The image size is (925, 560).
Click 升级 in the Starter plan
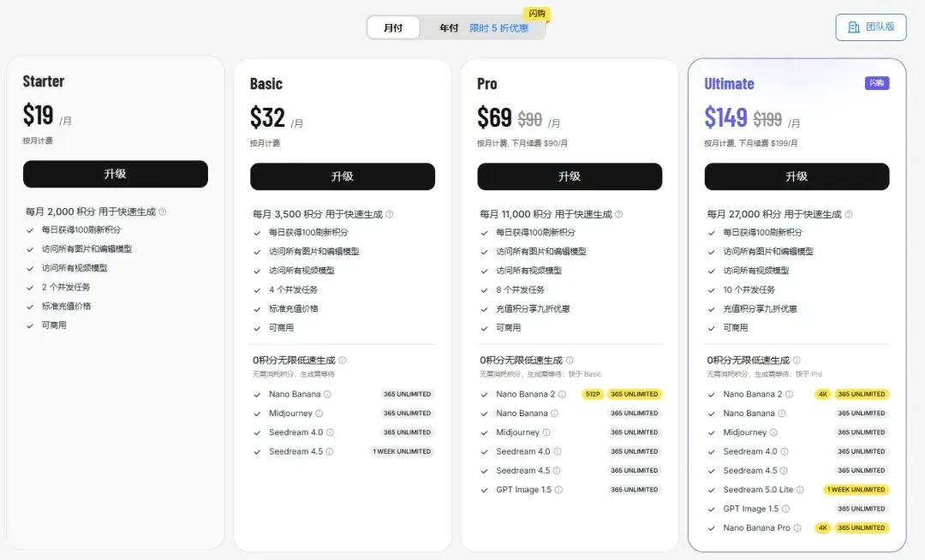[116, 174]
